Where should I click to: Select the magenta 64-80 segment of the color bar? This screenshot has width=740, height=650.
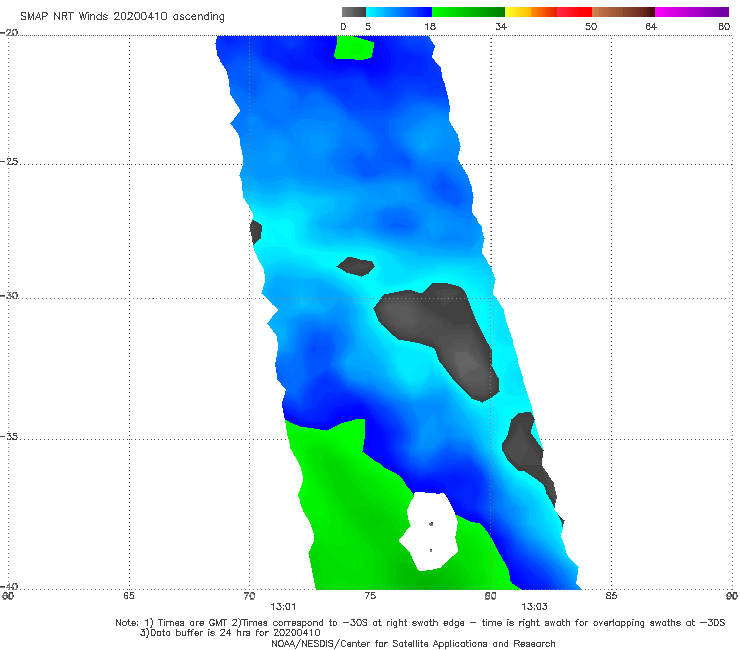coord(692,12)
